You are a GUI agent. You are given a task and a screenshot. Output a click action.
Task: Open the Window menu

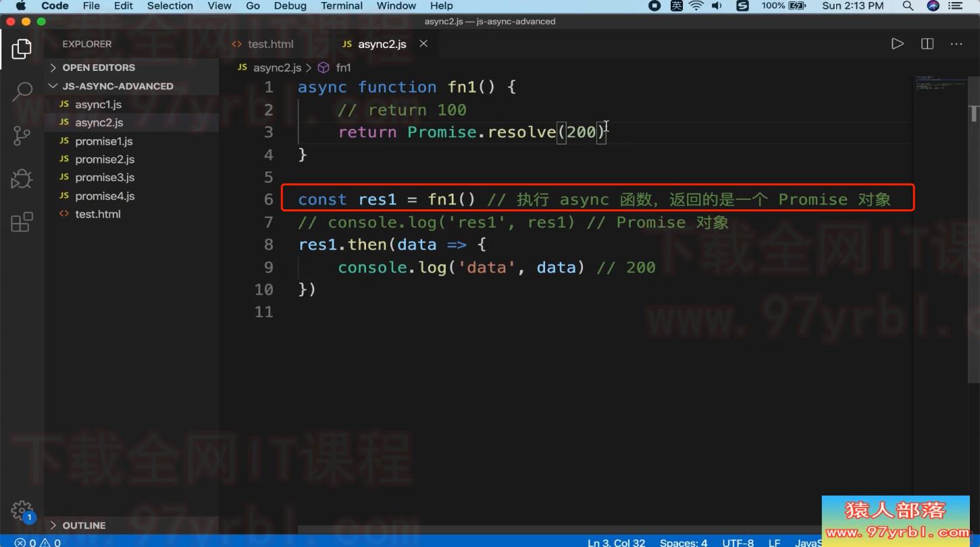tap(396, 6)
